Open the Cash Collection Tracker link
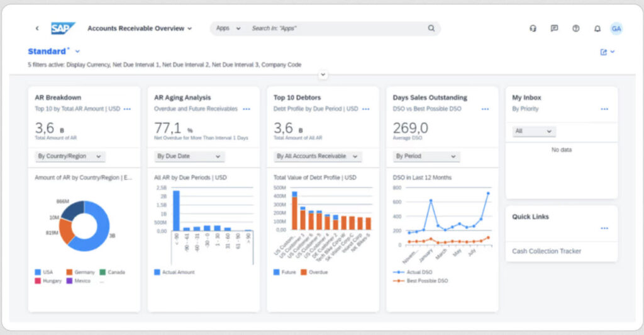 [547, 251]
